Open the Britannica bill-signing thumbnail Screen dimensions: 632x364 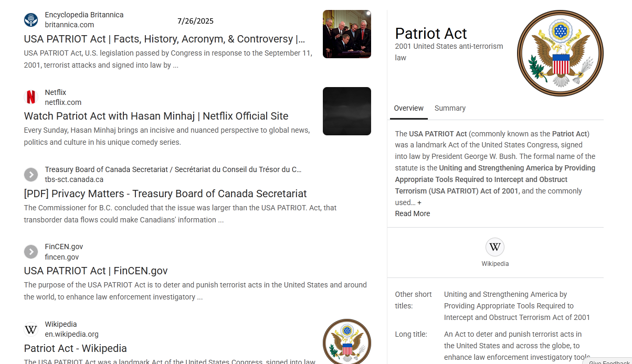tap(347, 34)
